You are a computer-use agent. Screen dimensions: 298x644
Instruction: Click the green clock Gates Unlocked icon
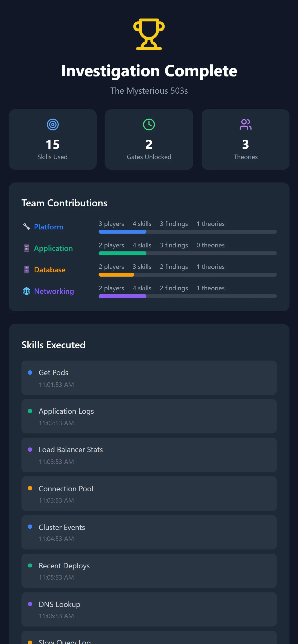[x=149, y=125]
